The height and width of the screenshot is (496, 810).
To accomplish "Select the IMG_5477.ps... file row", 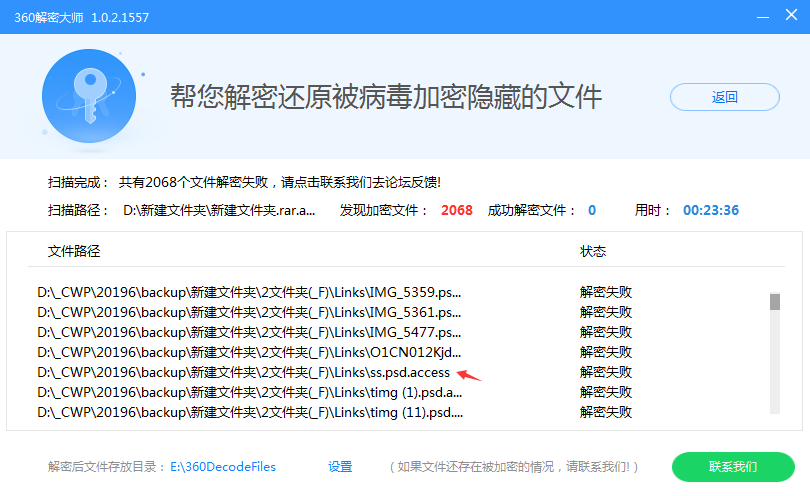I will click(334, 332).
